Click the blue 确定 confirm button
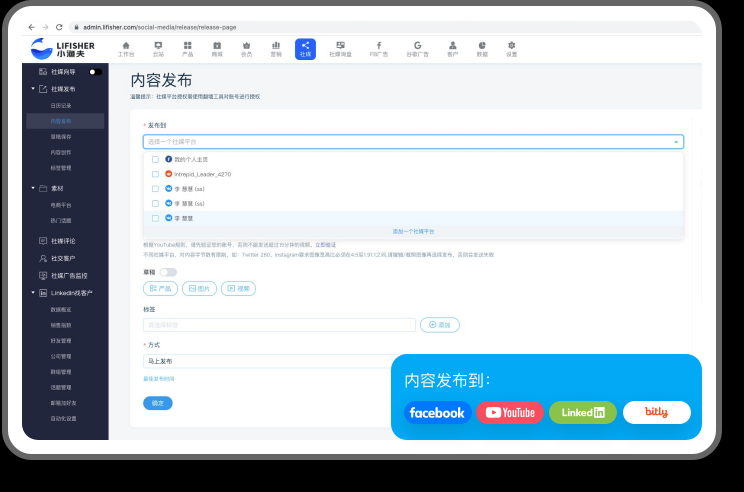 click(158, 403)
